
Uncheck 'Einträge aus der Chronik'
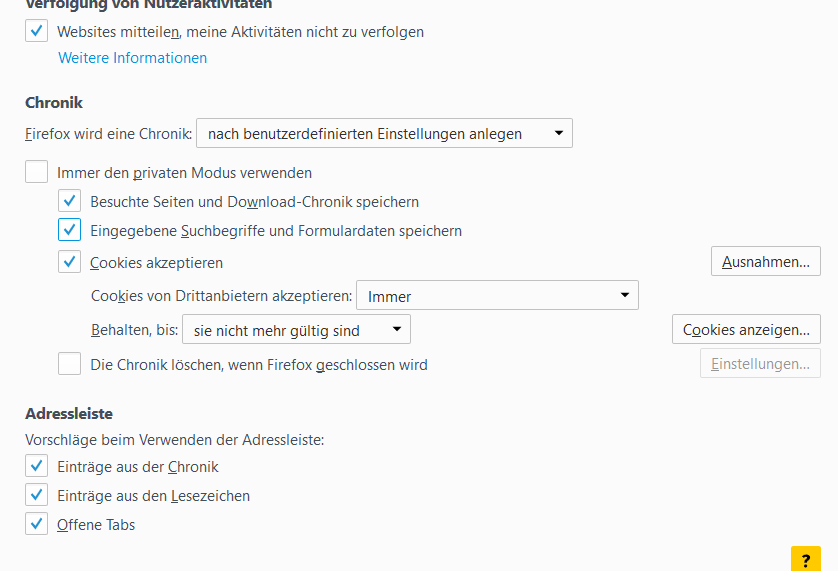point(37,466)
